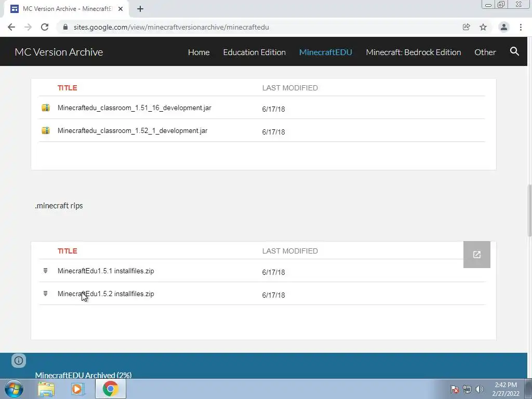
Task: Open Minecraft: Bedrock Edition page
Action: (413, 52)
